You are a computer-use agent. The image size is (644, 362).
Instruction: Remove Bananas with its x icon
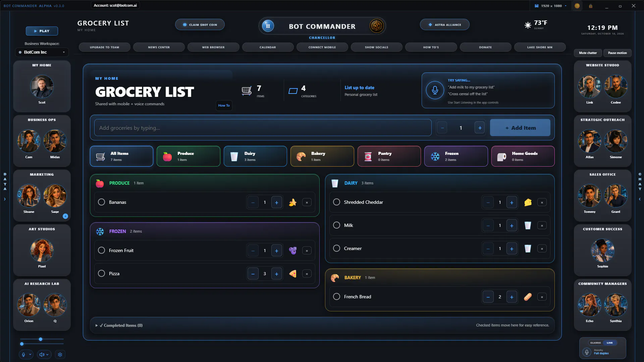pos(307,202)
